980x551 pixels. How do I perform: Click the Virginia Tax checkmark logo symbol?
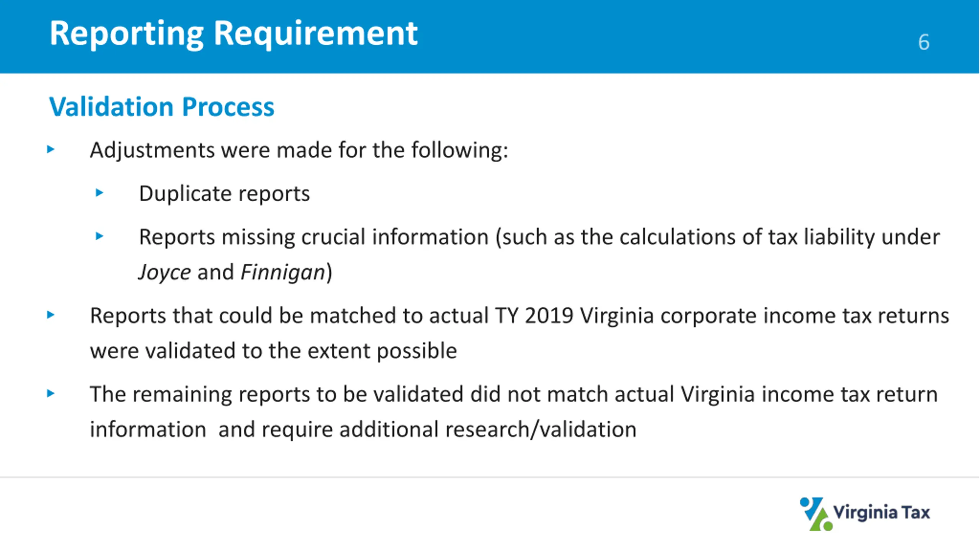tap(816, 514)
